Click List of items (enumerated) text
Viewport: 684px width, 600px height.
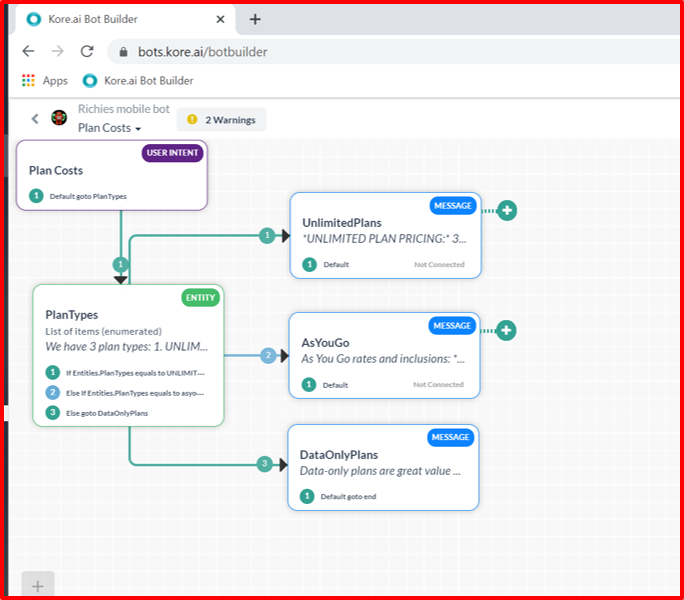pyautogui.click(x=103, y=332)
